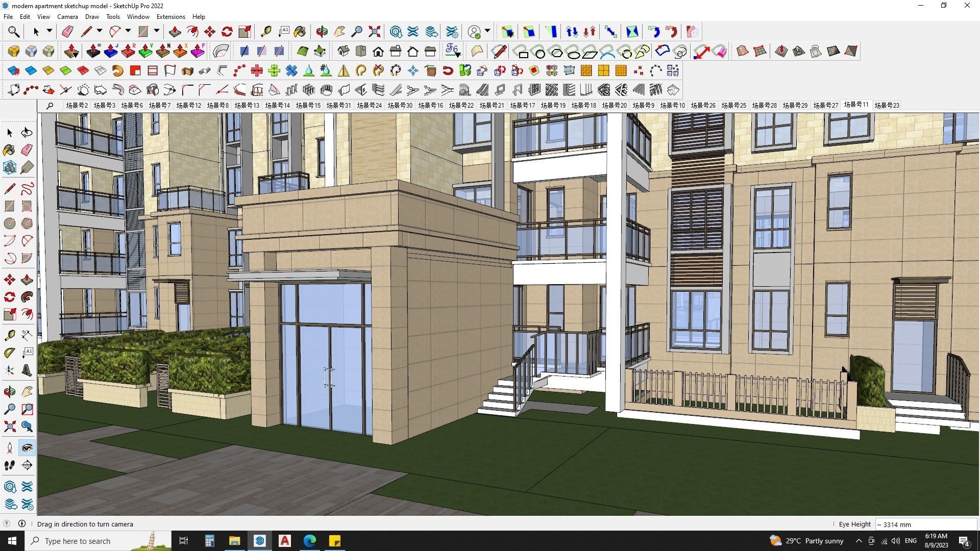The image size is (980, 551).
Task: Click the taskbar search box
Action: [x=98, y=541]
